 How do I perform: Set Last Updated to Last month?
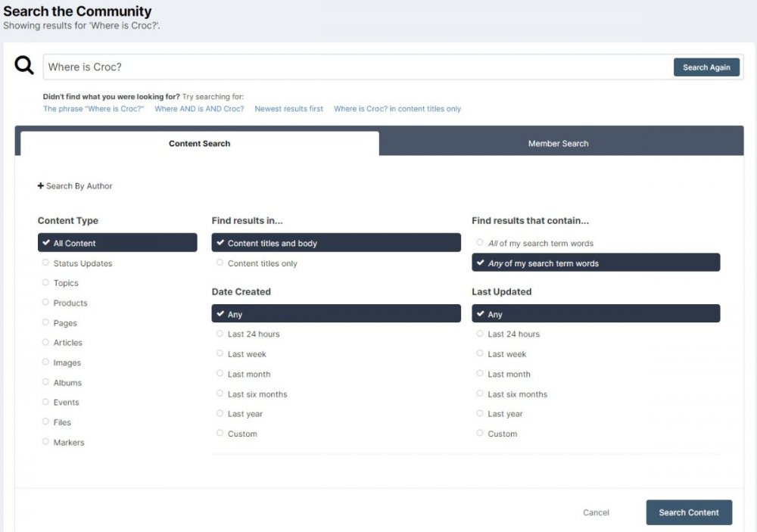pos(508,374)
